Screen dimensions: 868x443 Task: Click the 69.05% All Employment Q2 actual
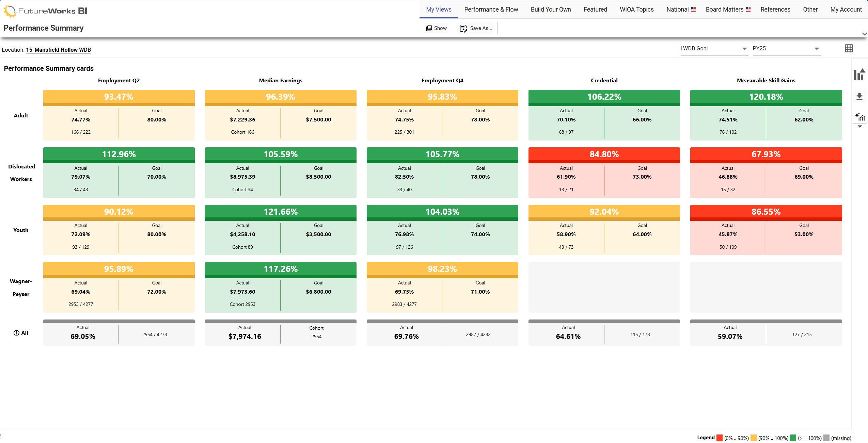point(83,337)
